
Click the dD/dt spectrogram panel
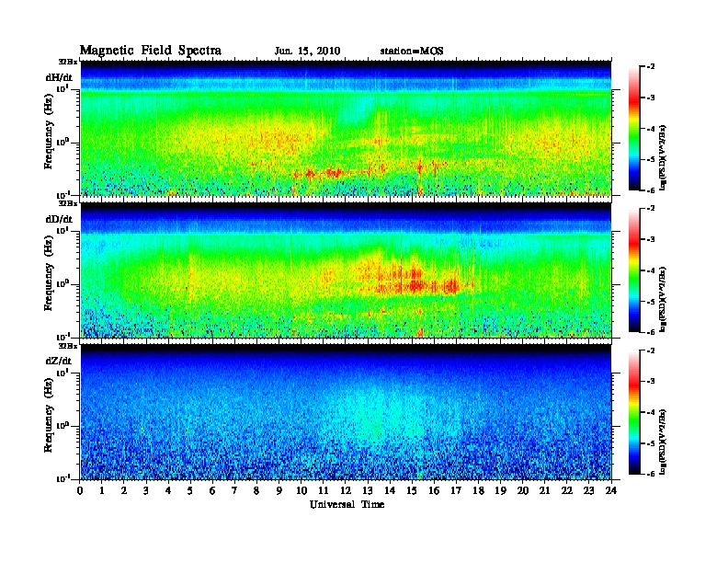point(346,270)
